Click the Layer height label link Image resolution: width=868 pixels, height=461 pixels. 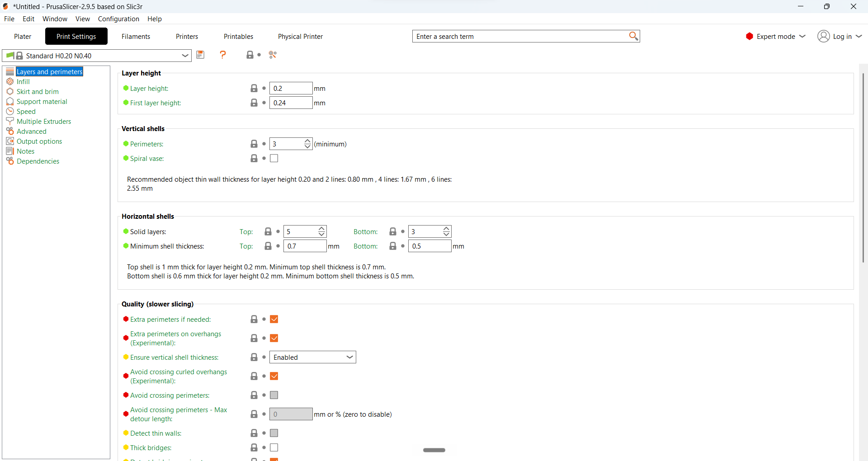click(x=149, y=88)
